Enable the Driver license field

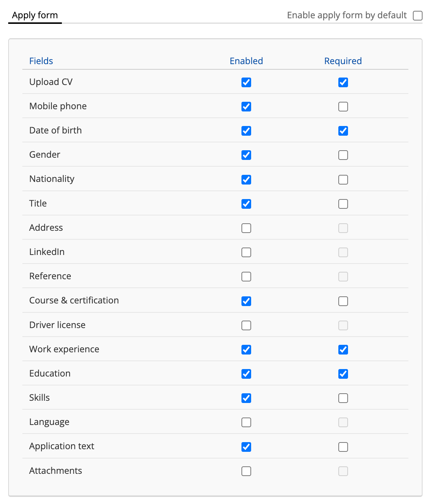pyautogui.click(x=246, y=325)
